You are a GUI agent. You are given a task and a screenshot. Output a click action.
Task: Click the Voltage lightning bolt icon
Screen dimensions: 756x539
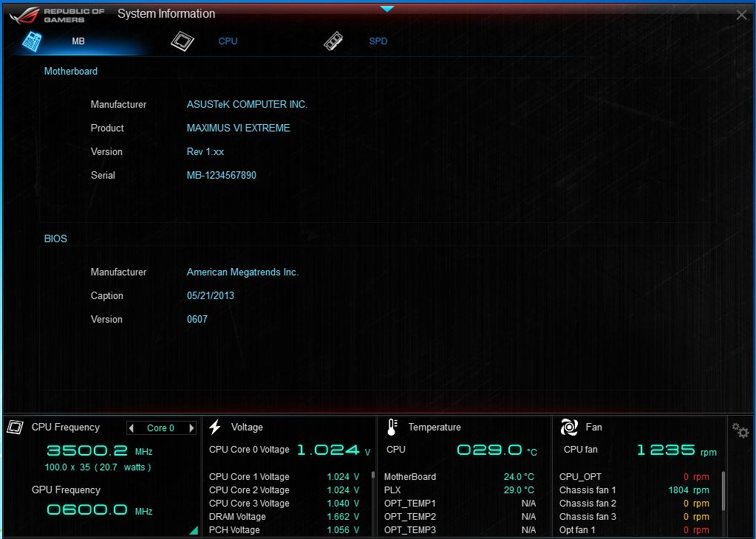[x=215, y=427]
